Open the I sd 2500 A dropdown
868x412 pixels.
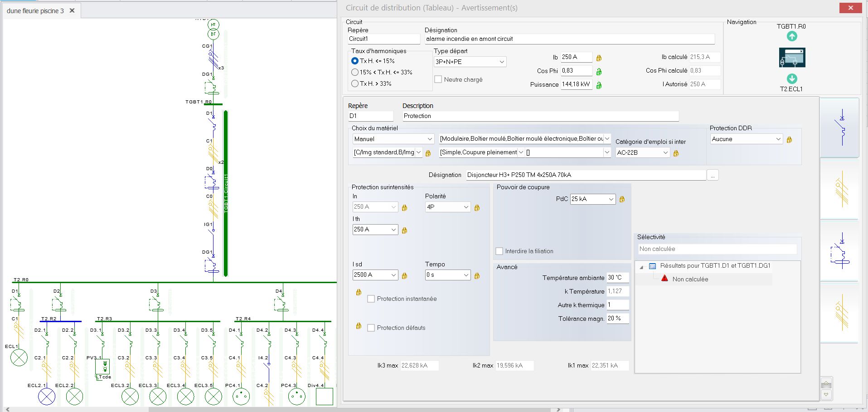(375, 275)
